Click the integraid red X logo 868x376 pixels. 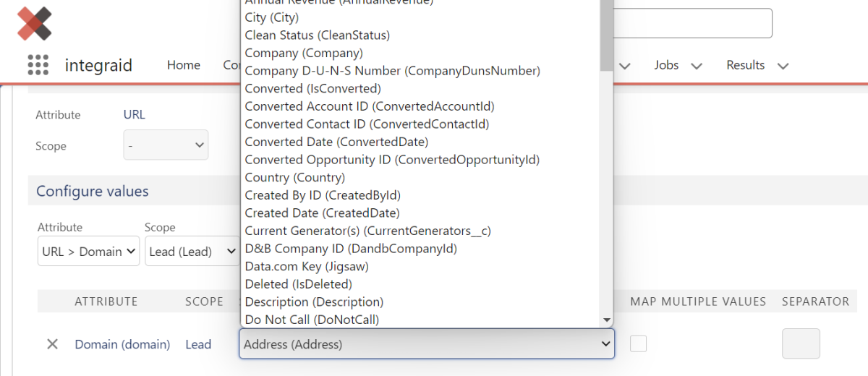tap(35, 24)
